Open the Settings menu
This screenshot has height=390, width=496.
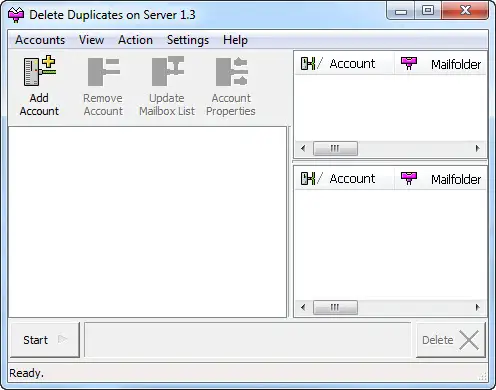(x=188, y=40)
